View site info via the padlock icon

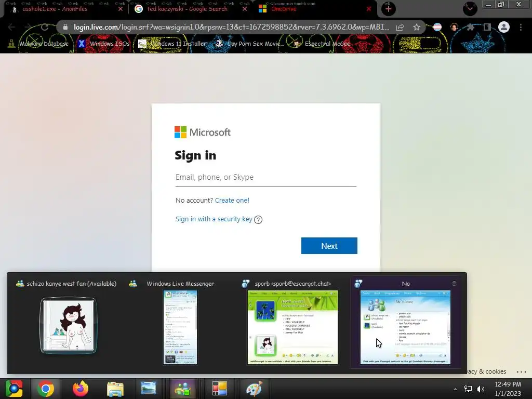[x=65, y=27]
